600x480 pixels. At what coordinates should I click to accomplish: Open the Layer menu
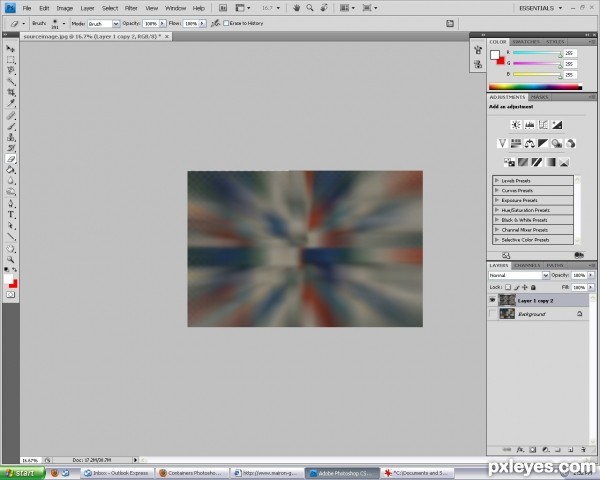[87, 8]
